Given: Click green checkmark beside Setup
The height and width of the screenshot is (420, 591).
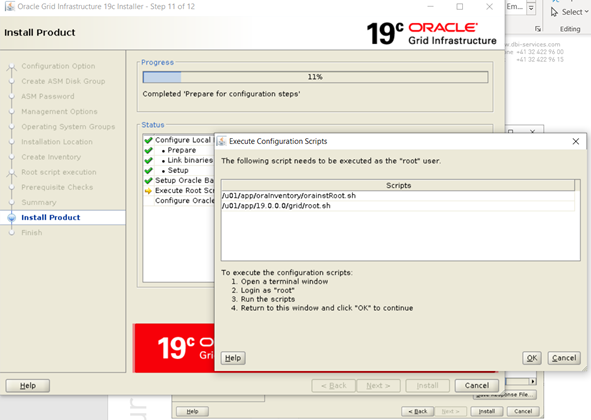Looking at the screenshot, I should click(x=149, y=171).
